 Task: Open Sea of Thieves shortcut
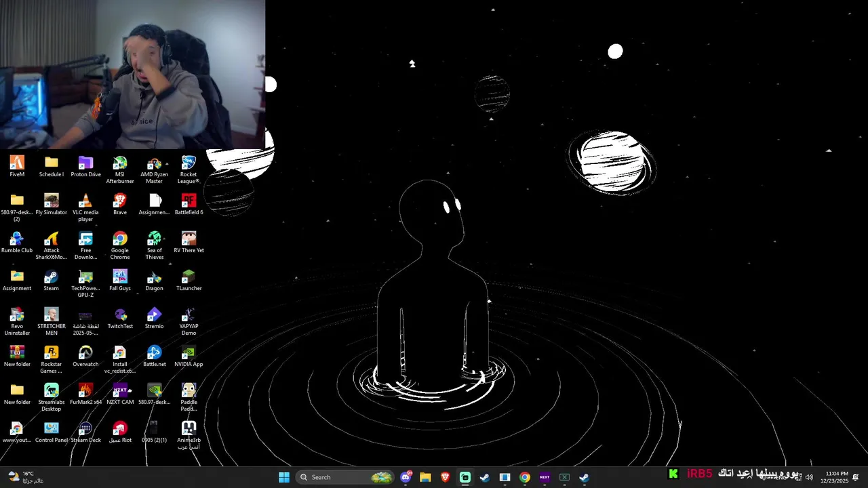(155, 246)
